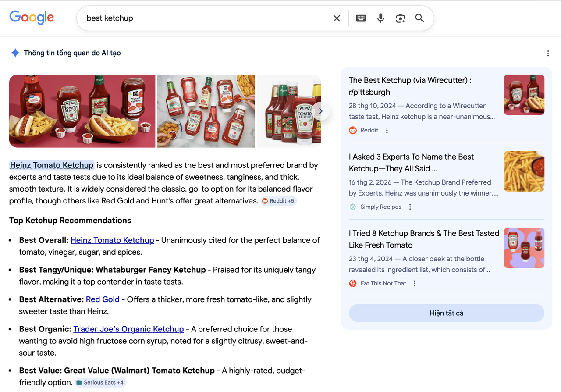Start a voice search with the microphone
The height and width of the screenshot is (392, 561).
381,18
